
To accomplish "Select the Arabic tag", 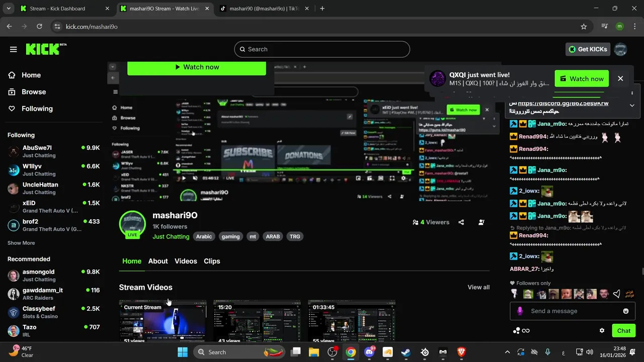I will pyautogui.click(x=204, y=236).
